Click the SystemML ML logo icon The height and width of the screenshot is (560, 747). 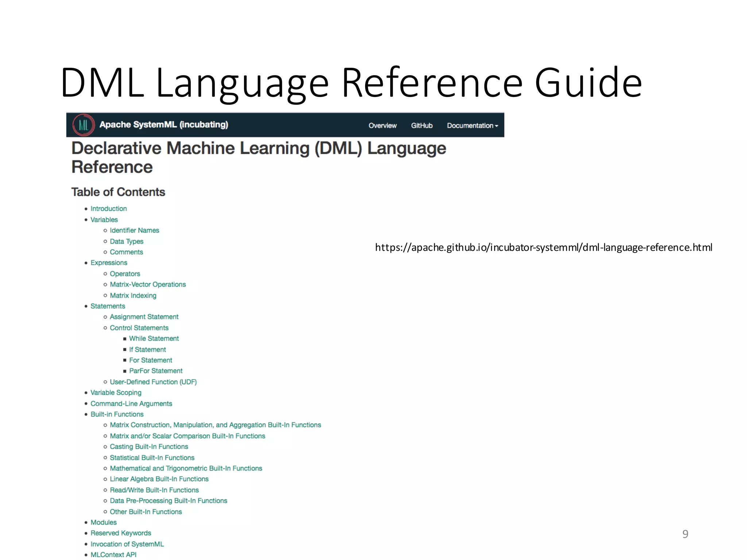click(84, 125)
